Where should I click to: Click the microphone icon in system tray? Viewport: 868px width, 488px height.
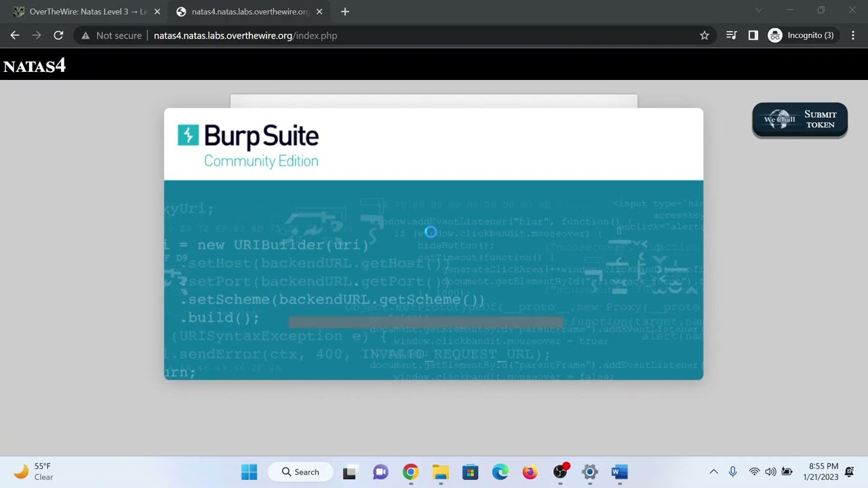pos(733,472)
